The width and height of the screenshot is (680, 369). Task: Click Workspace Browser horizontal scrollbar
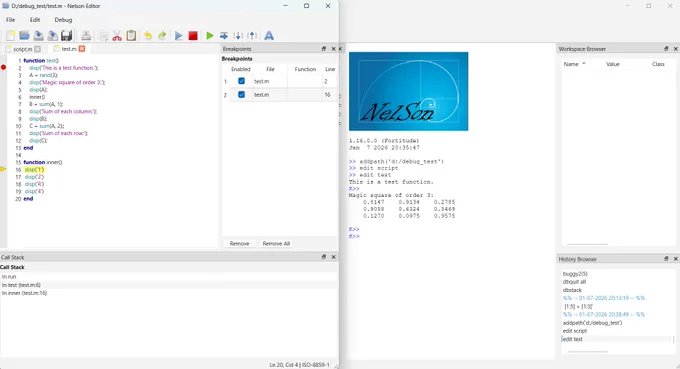point(587,244)
